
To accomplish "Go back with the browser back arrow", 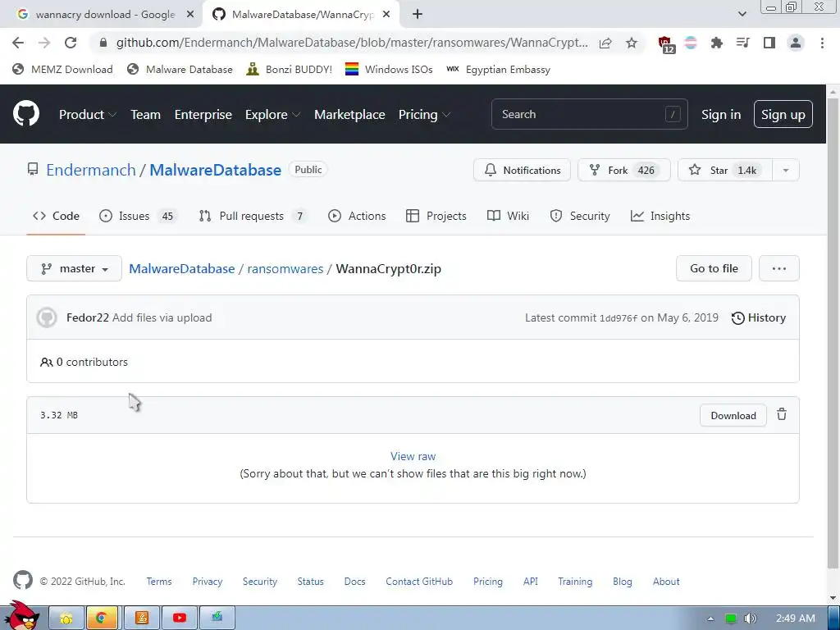I will pyautogui.click(x=18, y=43).
